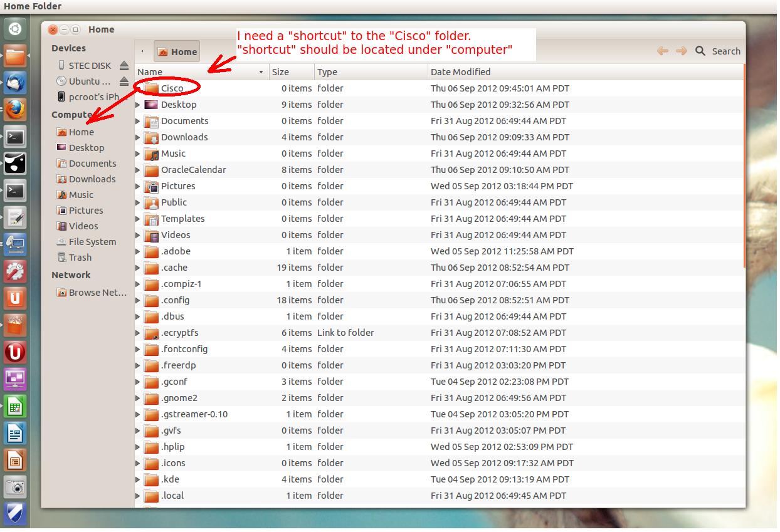Select the Home breadcrumb in the path bar
This screenshot has height=532, width=780.
pos(176,51)
